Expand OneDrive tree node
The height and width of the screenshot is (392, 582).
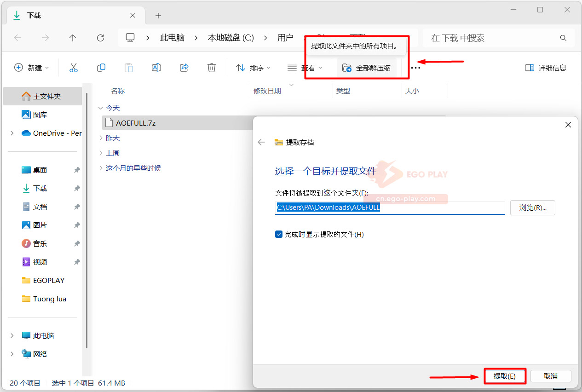point(12,133)
